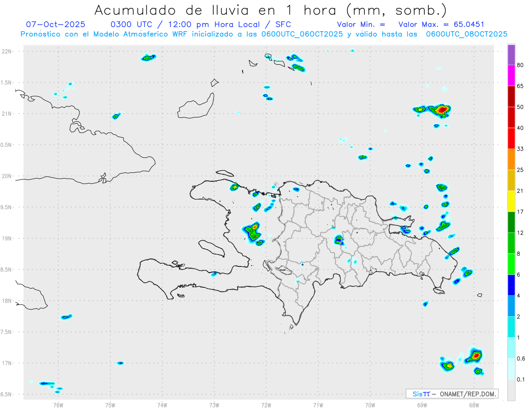Click the '76W' longitude label
The image size is (532, 411).
pyautogui.click(x=58, y=405)
